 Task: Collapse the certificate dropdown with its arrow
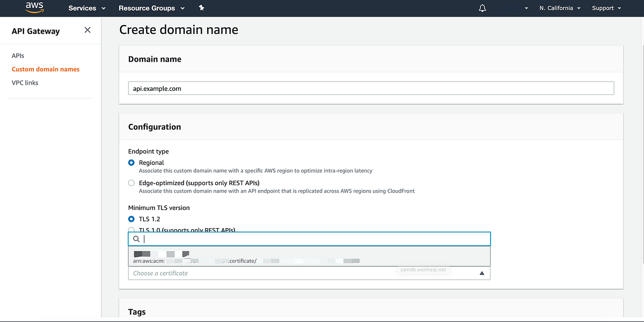click(x=482, y=273)
